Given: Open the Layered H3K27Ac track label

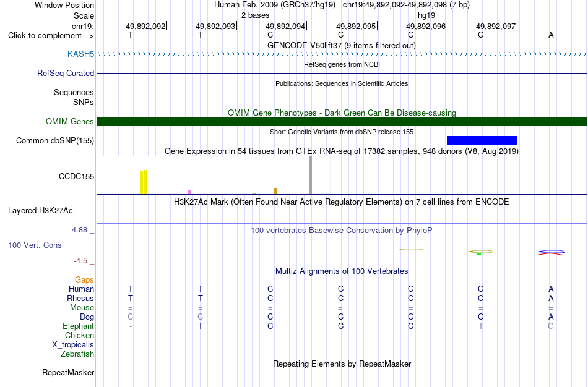Looking at the screenshot, I should [40, 211].
